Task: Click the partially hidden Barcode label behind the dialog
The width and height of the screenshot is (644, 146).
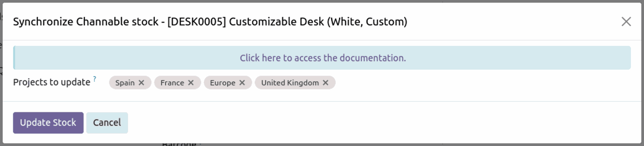Action: click(x=179, y=144)
